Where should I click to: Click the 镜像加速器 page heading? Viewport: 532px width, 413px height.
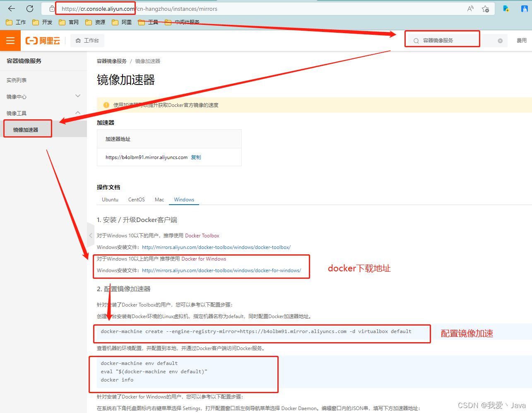click(x=126, y=80)
